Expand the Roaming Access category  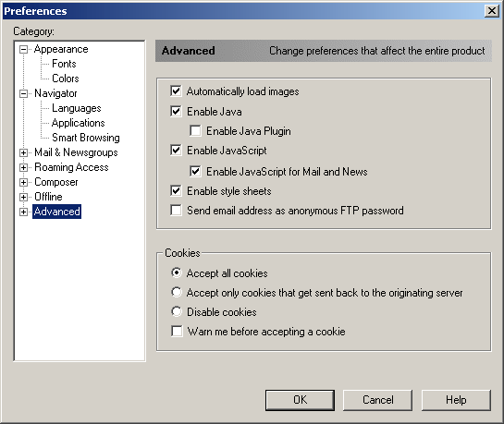click(x=23, y=167)
